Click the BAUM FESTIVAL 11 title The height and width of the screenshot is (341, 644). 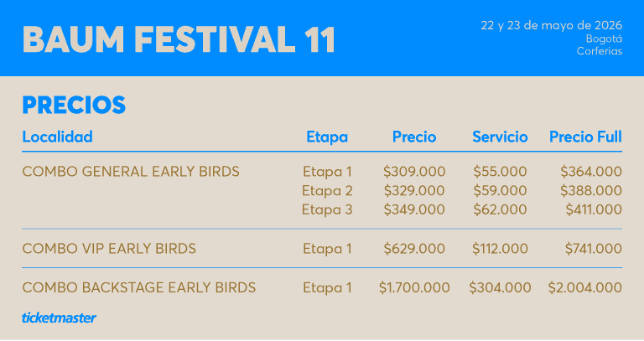179,39
